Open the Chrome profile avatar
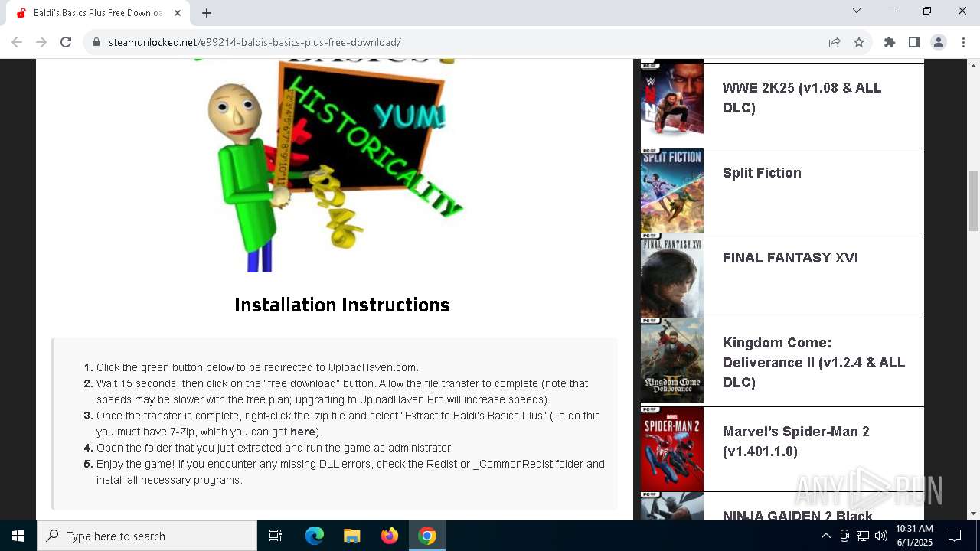980x551 pixels. [939, 42]
